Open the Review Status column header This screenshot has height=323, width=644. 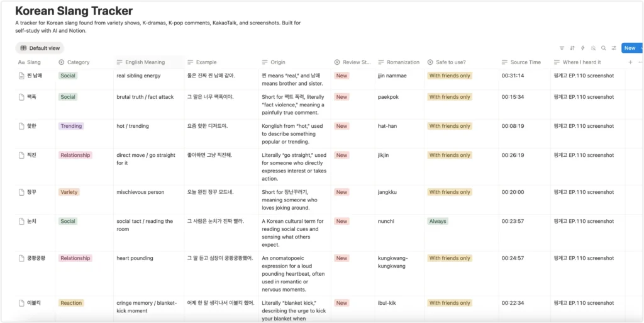tap(353, 62)
